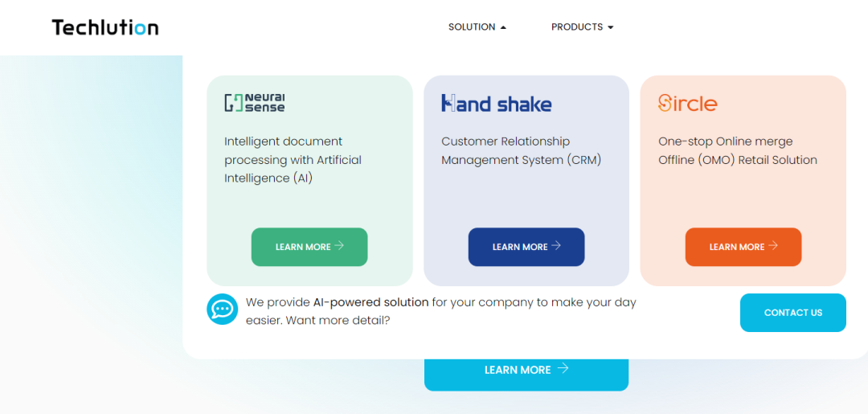The width and height of the screenshot is (868, 414).
Task: Open Learn More for Hand shake CRM
Action: 526,247
